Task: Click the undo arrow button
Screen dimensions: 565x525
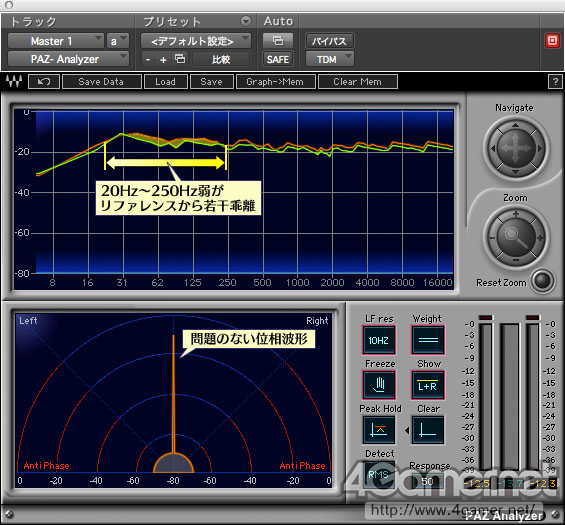Action: [44, 81]
